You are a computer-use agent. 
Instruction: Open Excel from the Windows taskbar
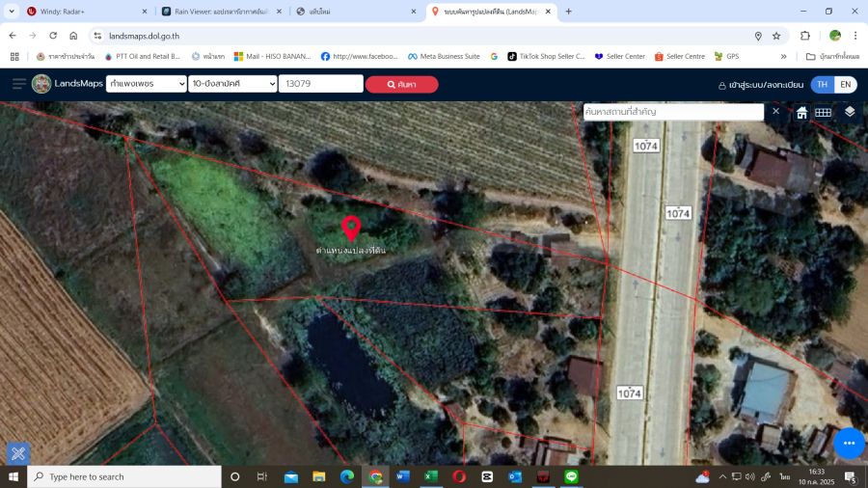point(431,476)
